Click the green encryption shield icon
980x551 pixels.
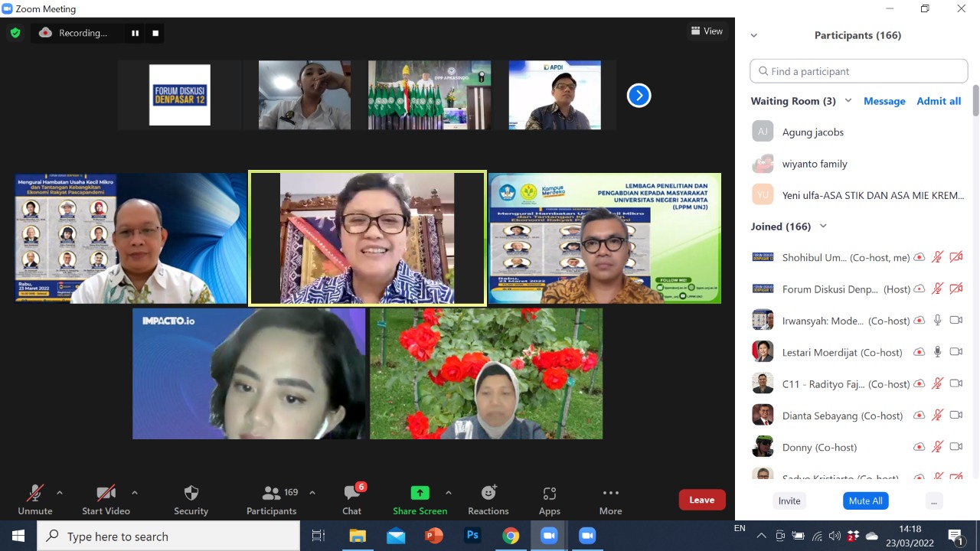click(x=15, y=33)
